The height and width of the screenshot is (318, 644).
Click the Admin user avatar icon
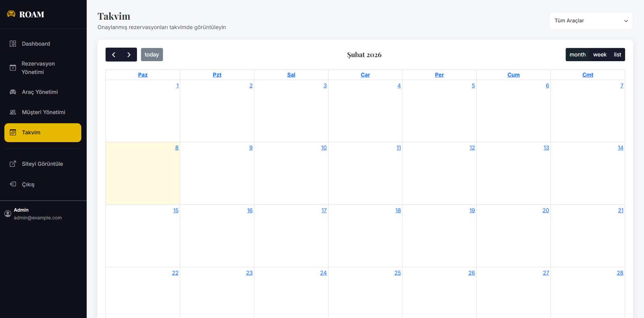click(x=8, y=214)
